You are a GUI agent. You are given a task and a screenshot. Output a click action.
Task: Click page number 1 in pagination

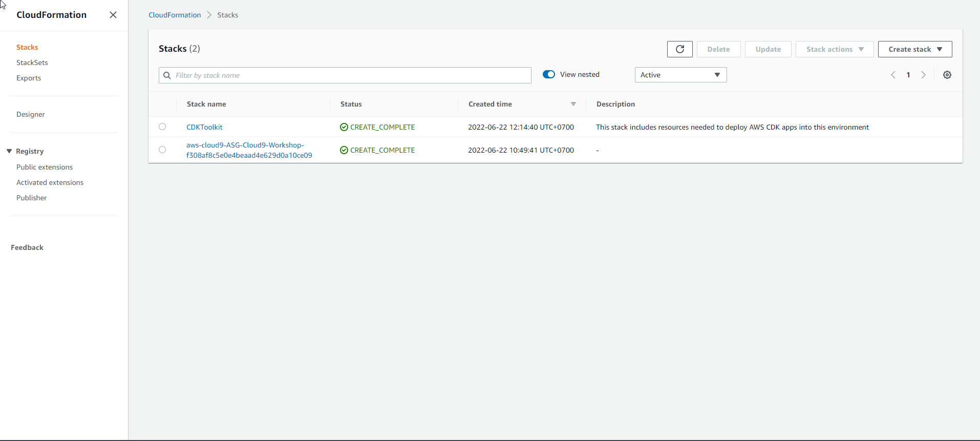point(908,75)
